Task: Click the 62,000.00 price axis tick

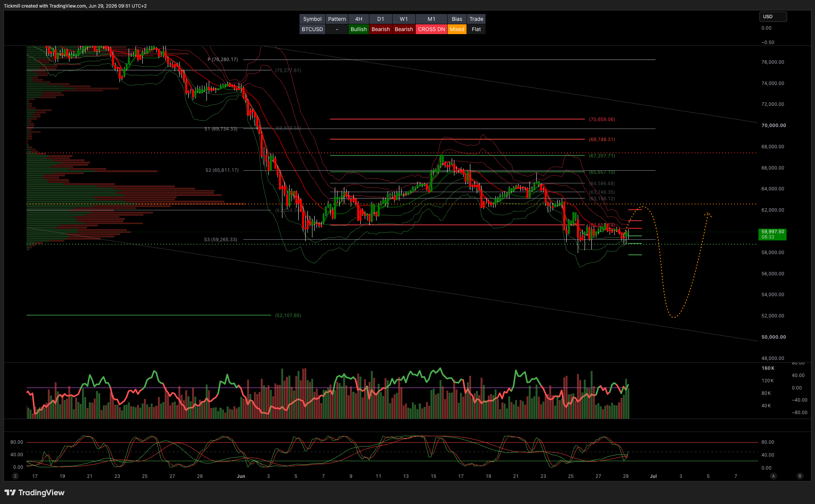Action: 772,210
